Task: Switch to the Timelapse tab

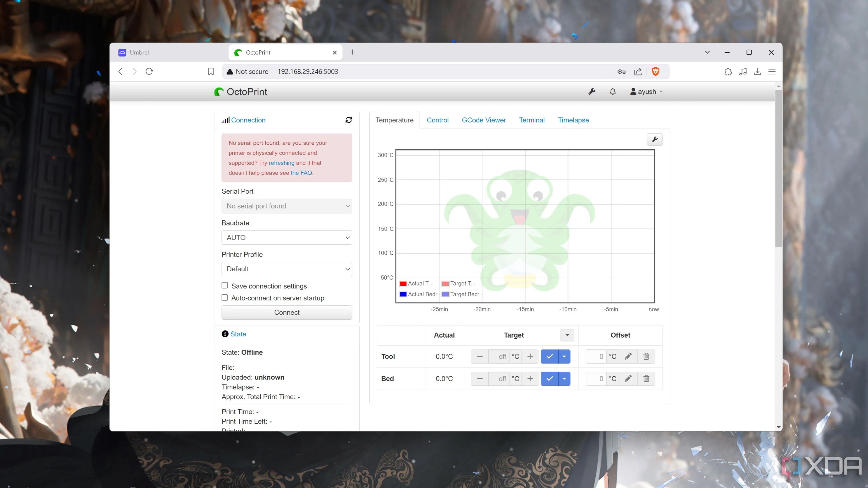Action: (x=573, y=120)
